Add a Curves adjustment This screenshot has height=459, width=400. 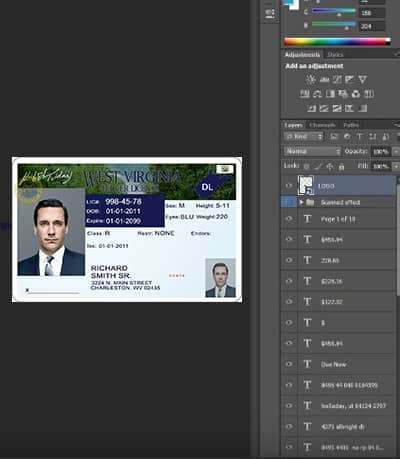[337, 79]
